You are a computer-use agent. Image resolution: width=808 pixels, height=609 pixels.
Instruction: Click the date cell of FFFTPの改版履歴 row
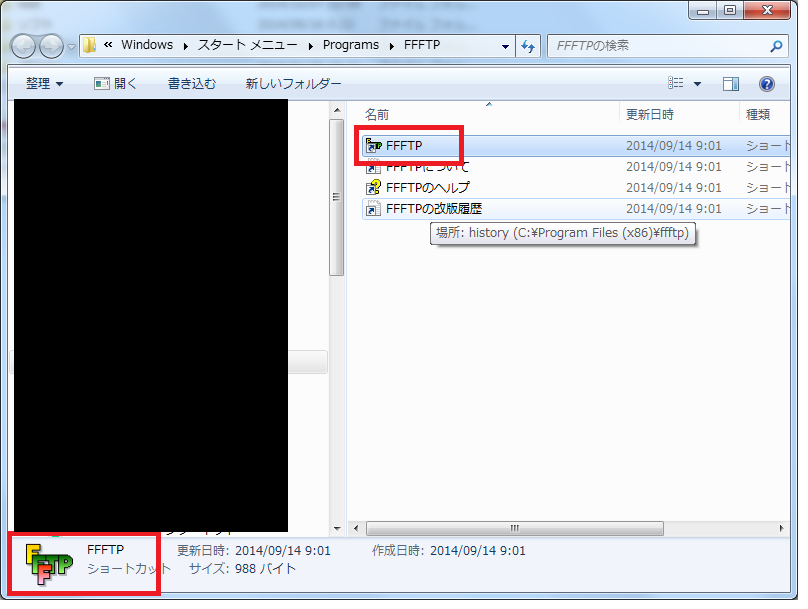coord(674,209)
